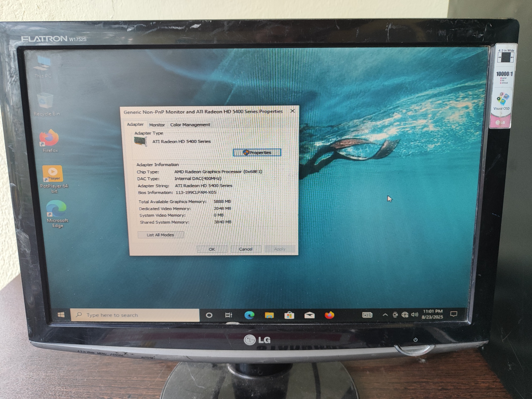Click the Cortana circle icon in taskbar
The image size is (532, 399).
[x=209, y=315]
